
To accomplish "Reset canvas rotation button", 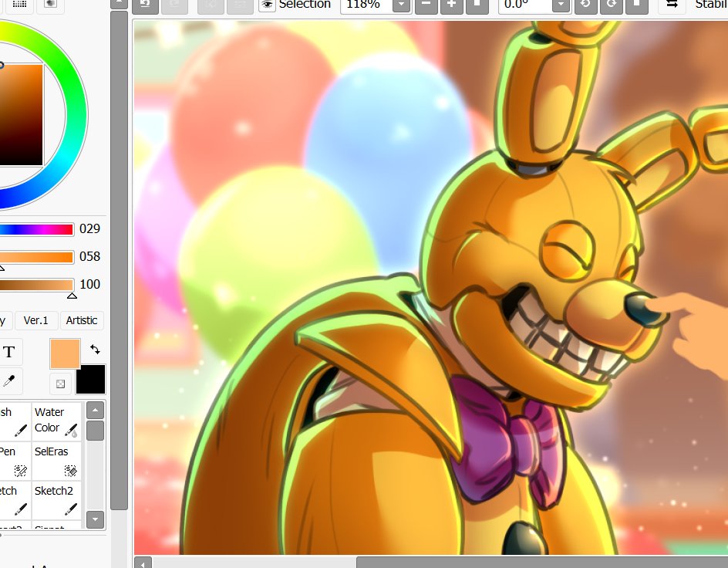I will pyautogui.click(x=636, y=5).
